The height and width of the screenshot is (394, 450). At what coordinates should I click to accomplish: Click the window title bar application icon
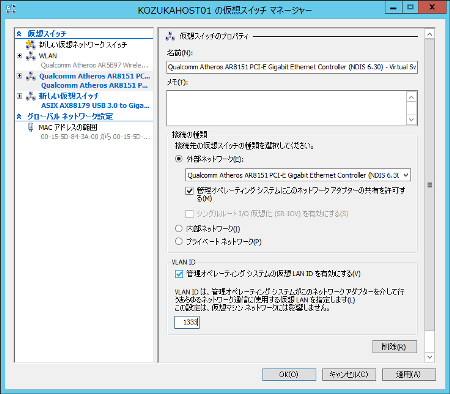pos(11,9)
